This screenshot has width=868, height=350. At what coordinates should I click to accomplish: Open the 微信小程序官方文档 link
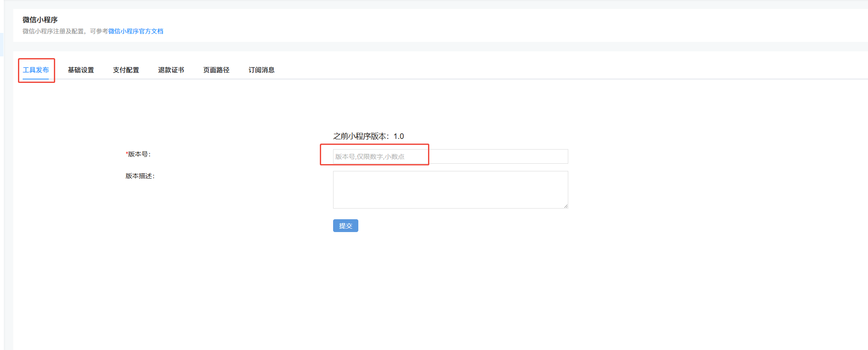point(136,31)
